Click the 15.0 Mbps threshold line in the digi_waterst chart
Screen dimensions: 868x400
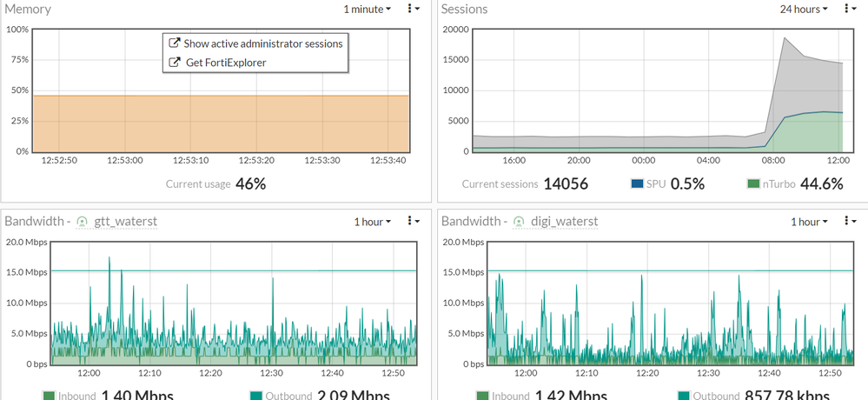pyautogui.click(x=670, y=271)
